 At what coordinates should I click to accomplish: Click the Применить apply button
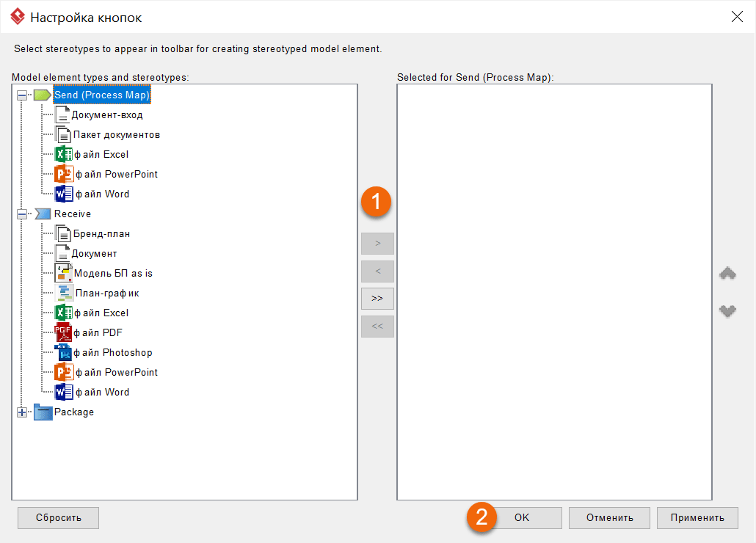[697, 518]
